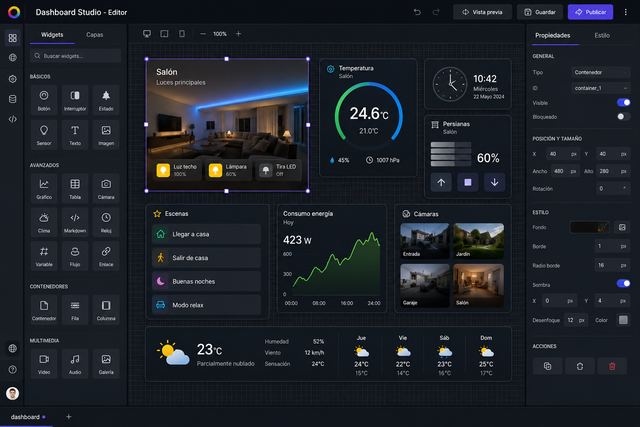Toggle Luz techo light
This screenshot has height=427, width=640.
178,170
